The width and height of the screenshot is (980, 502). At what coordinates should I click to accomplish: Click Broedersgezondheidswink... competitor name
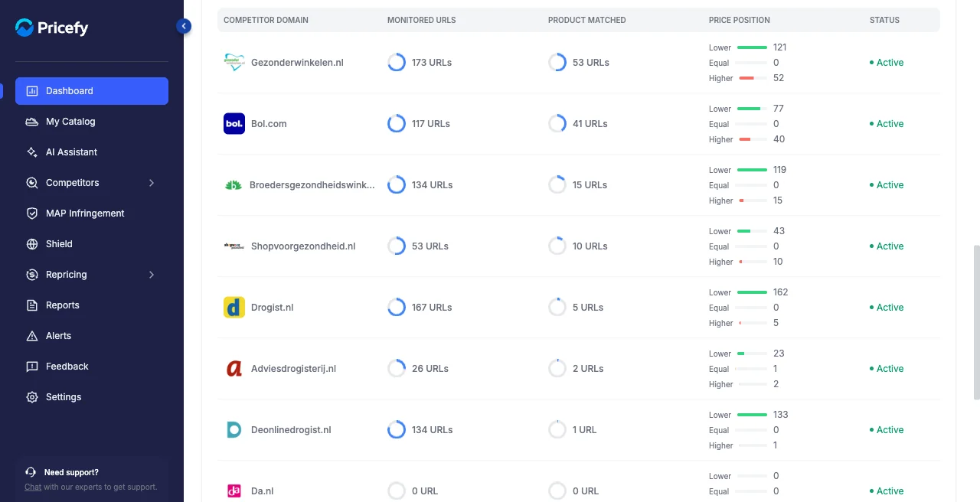point(312,185)
